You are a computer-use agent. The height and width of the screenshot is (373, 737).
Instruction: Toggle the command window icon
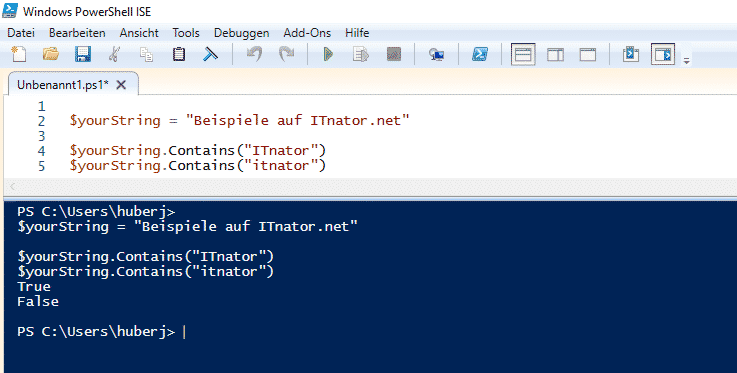pos(631,54)
